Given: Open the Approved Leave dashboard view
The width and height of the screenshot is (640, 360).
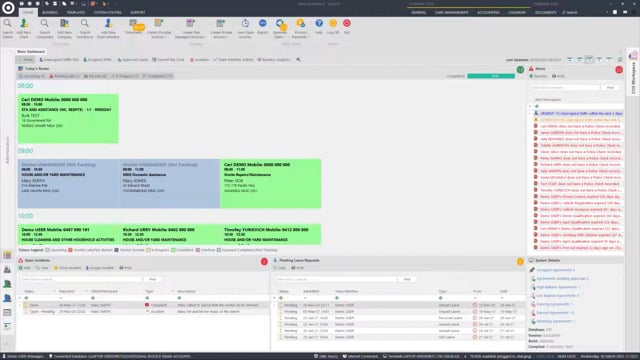Looking at the screenshot, I should (133, 60).
